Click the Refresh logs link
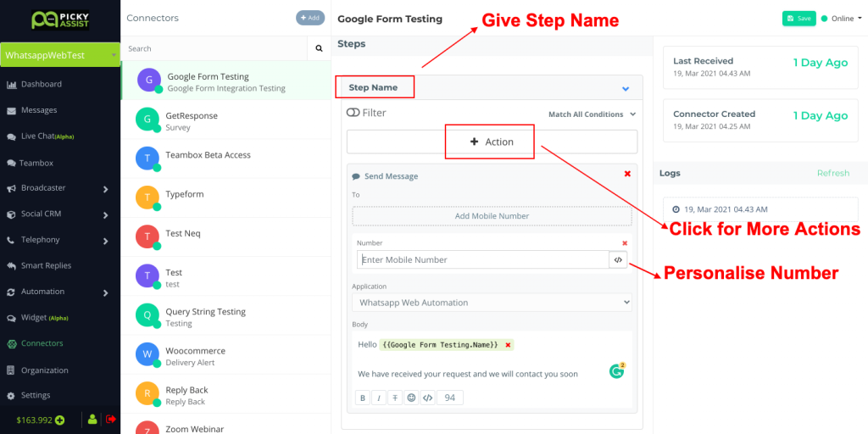 point(833,173)
